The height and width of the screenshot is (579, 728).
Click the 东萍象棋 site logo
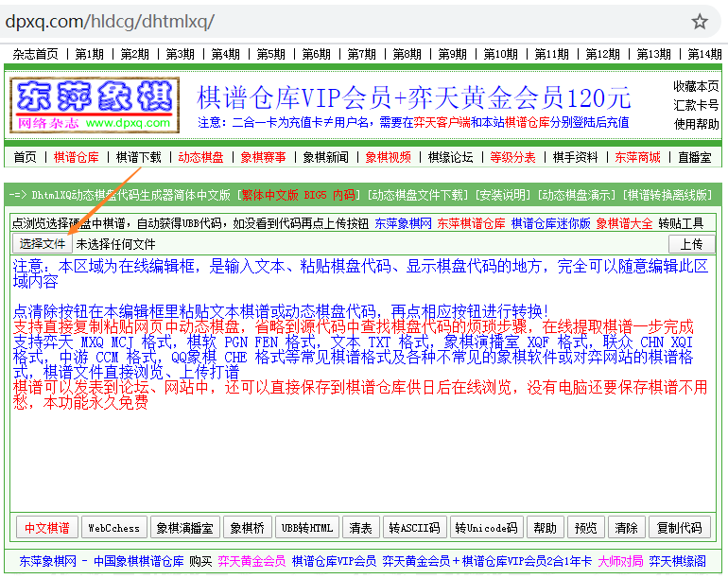click(95, 105)
